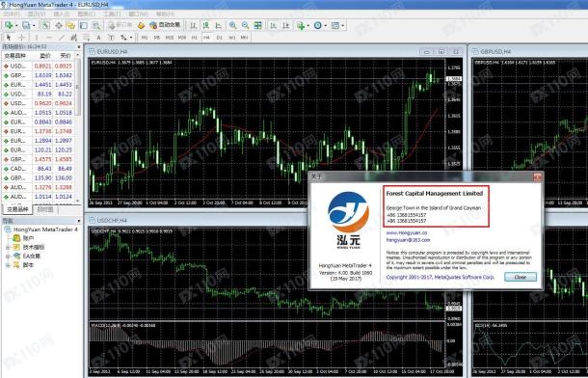Open the Profiles toolbar icon

tap(26, 25)
